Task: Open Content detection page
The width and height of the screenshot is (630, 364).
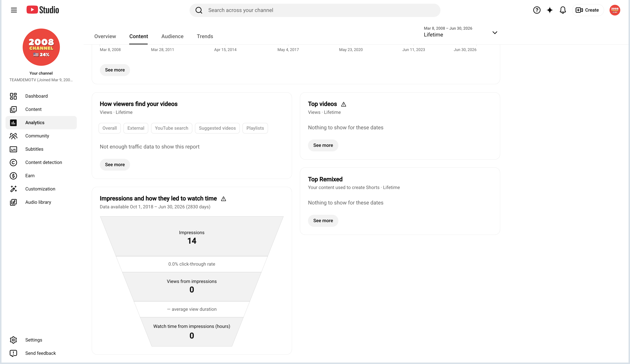Action: coord(41,162)
